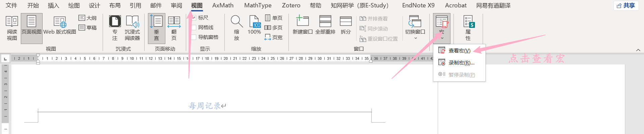
Task: Open the Zoom (缩放) dialog
Action: 236,28
